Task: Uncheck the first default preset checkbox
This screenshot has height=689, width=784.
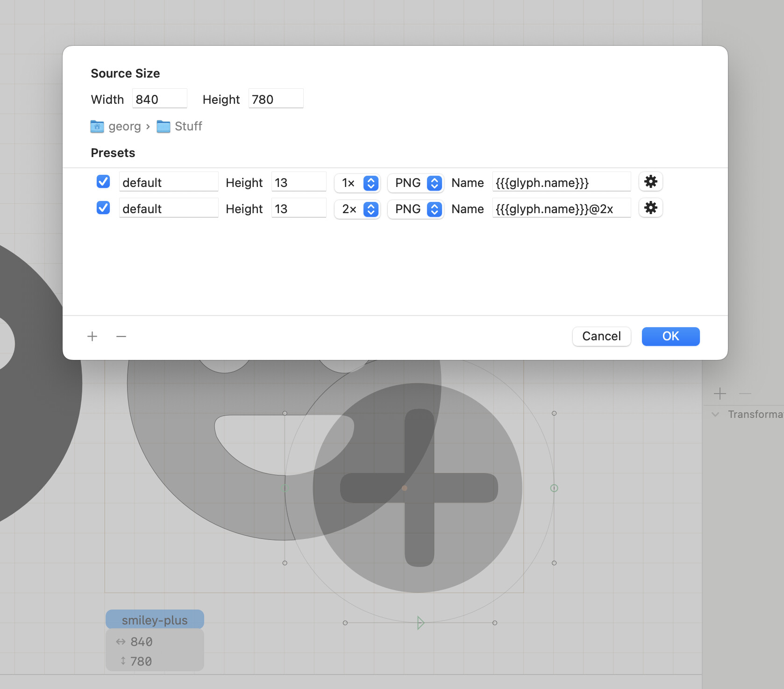Action: point(103,182)
